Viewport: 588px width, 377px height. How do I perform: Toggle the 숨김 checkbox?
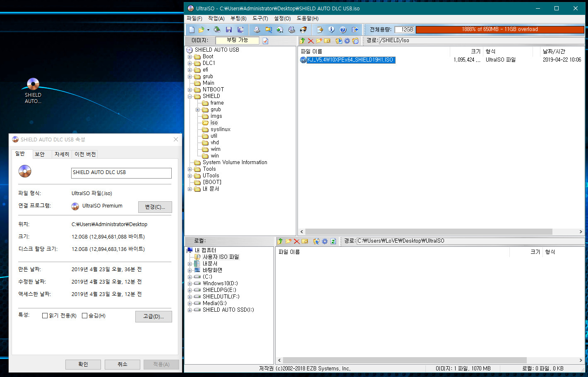click(x=85, y=316)
